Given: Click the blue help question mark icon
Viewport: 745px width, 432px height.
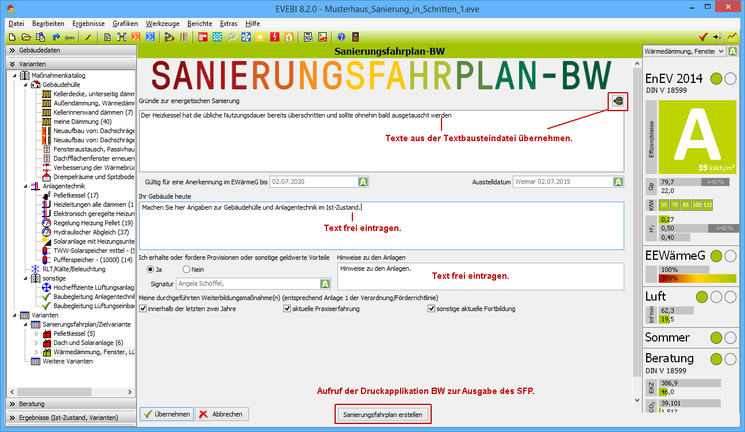Looking at the screenshot, I should [x=341, y=37].
